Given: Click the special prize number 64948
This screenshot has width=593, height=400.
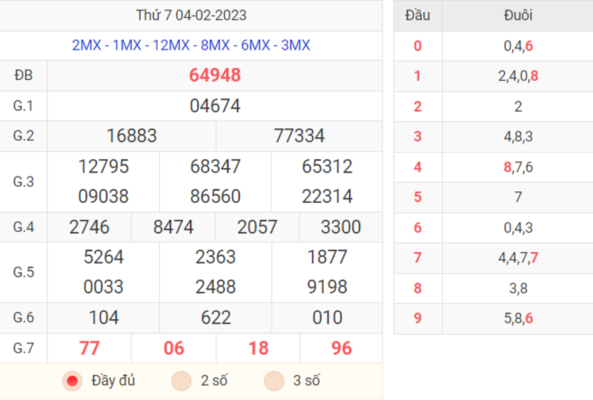Looking at the screenshot, I should click(215, 75).
